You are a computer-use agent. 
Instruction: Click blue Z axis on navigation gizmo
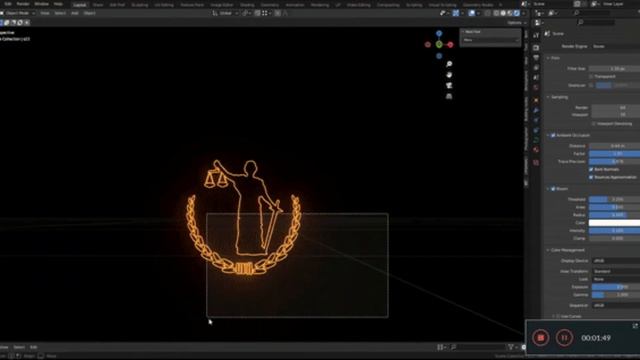[439, 33]
